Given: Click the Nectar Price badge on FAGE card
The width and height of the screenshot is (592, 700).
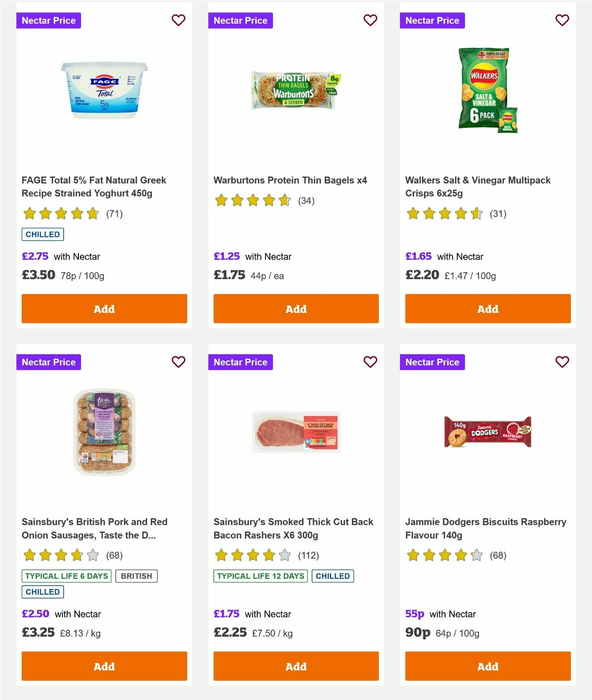Looking at the screenshot, I should [x=49, y=20].
